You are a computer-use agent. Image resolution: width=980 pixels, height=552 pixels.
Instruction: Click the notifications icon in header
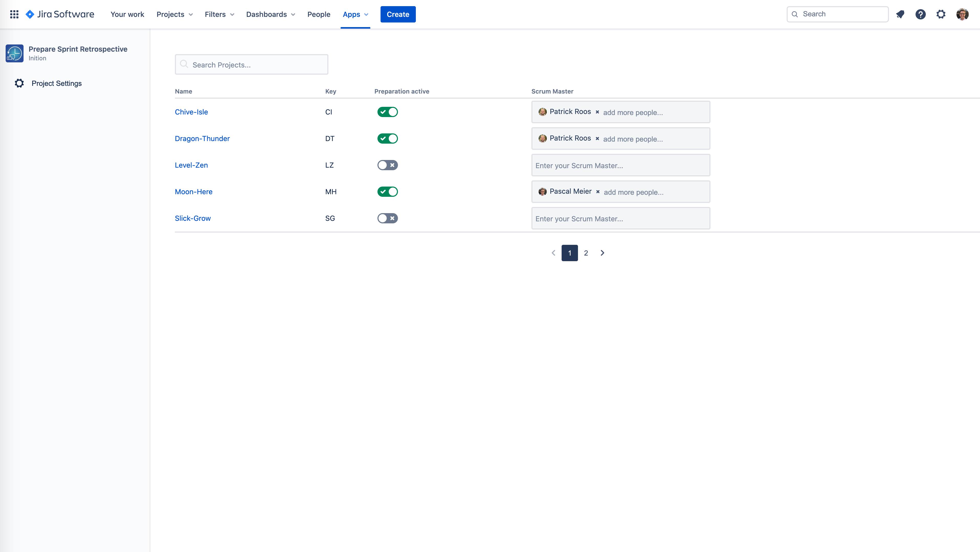coord(900,14)
